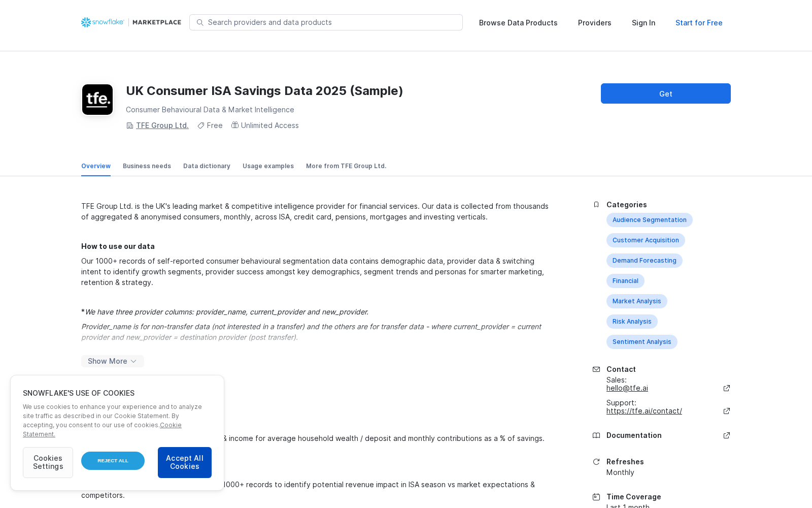812x508 pixels.
Task: Click the 'Unlimited Access' label
Action: tap(269, 125)
